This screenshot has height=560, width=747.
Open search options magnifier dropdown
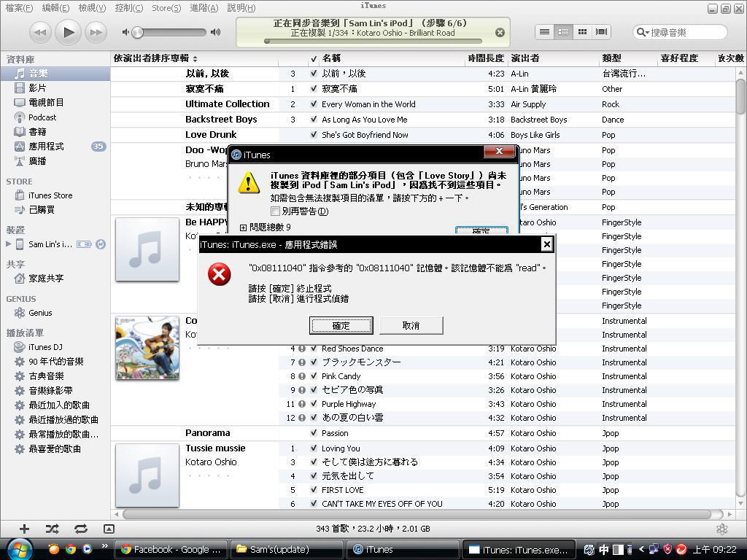[x=643, y=32]
